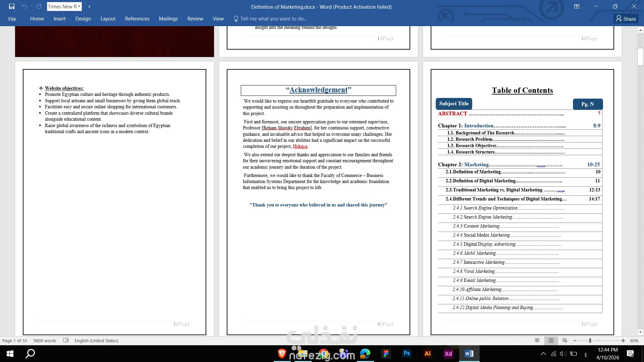Click the zoom in plus button

click(x=623, y=341)
